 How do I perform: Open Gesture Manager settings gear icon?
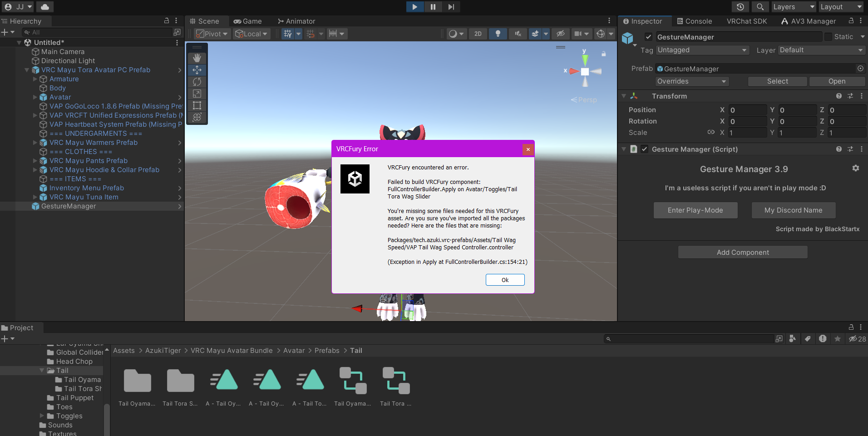tap(856, 168)
